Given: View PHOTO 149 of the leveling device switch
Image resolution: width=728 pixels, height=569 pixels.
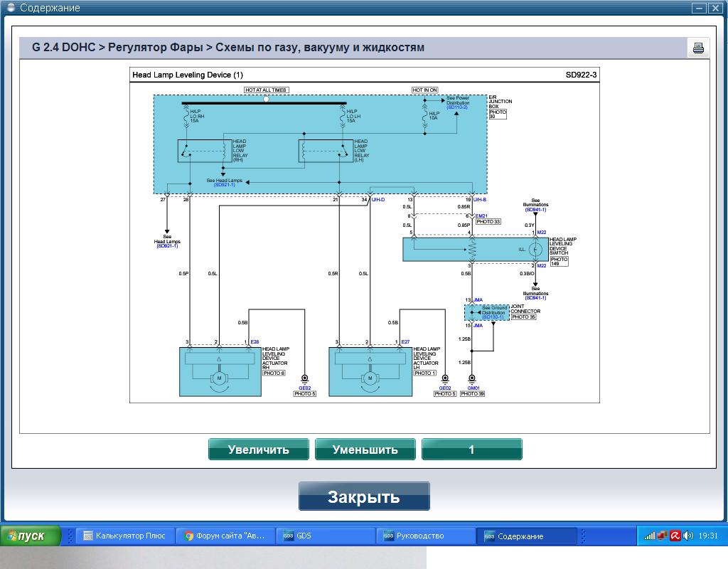Looking at the screenshot, I should pos(559,261).
